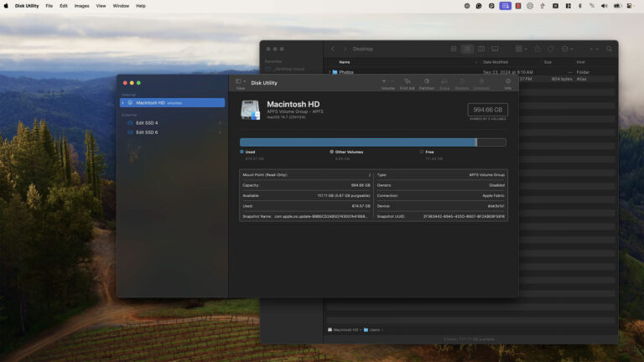Eject the Edit SSD 6 drive

point(220,132)
